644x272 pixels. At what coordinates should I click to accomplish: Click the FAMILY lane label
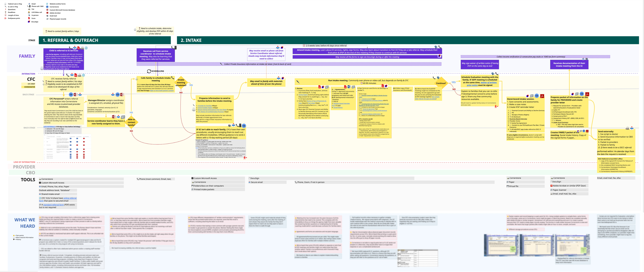coord(27,56)
